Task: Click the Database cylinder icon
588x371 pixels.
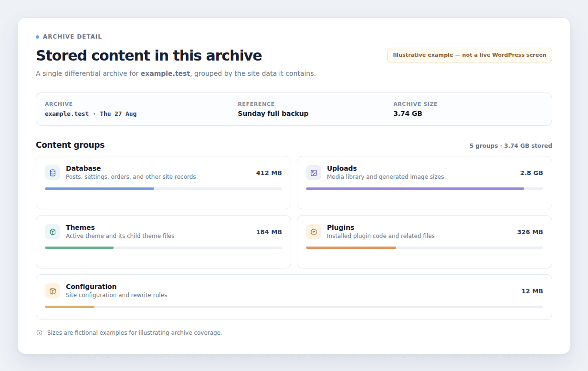Action: [52, 173]
